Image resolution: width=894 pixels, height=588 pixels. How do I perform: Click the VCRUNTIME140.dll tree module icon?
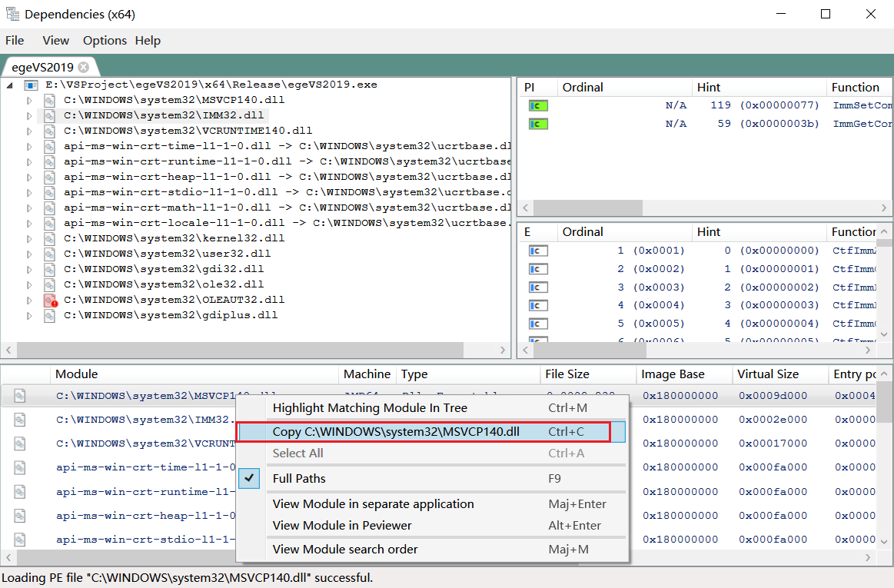pos(50,131)
